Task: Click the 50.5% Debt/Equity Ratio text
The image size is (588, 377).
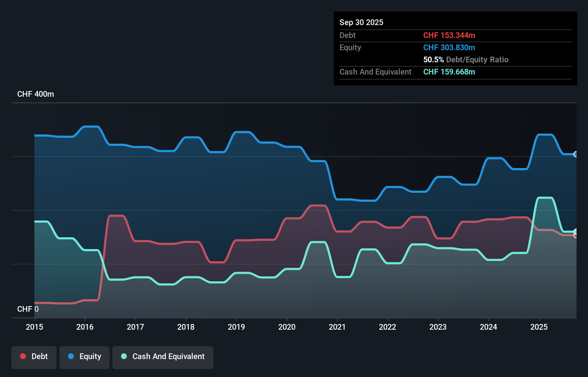Action: click(x=466, y=59)
